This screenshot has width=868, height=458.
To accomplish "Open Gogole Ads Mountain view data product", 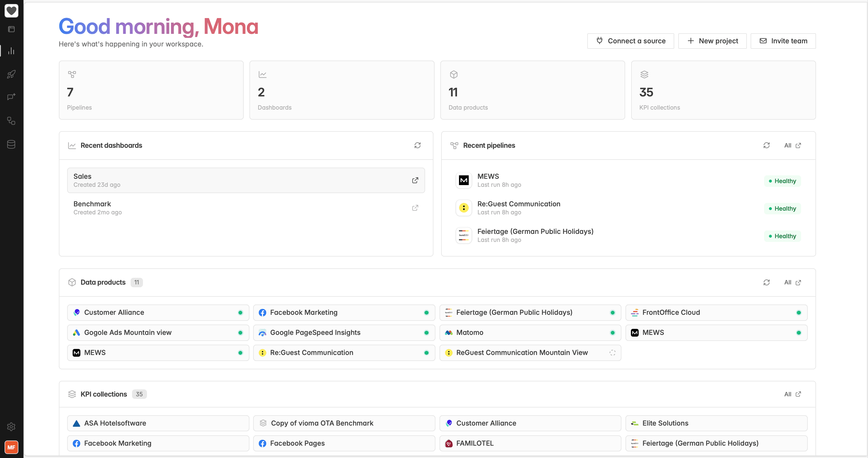I will (x=158, y=333).
